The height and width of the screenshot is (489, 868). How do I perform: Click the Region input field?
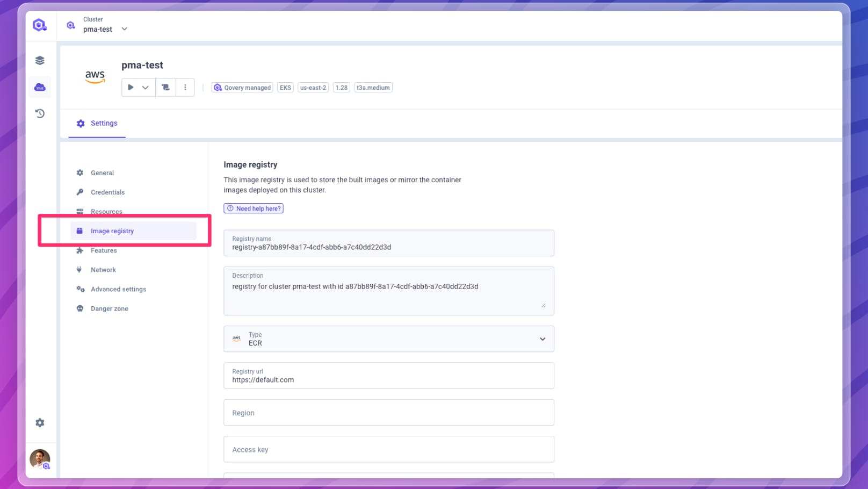click(389, 413)
